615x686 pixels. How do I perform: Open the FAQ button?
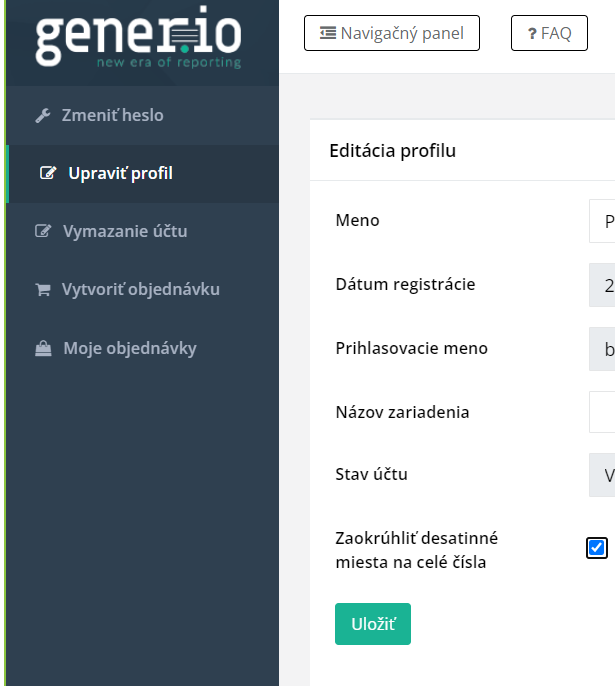[549, 33]
